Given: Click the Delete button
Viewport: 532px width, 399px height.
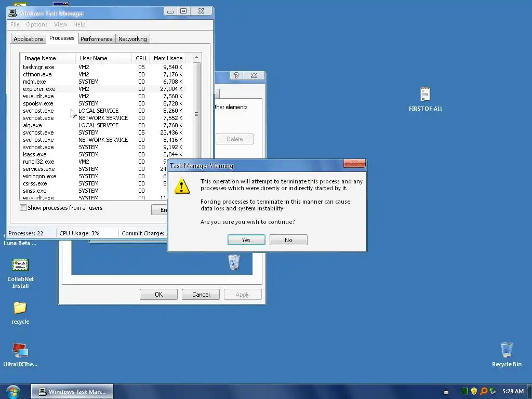Looking at the screenshot, I should pyautogui.click(x=234, y=139).
